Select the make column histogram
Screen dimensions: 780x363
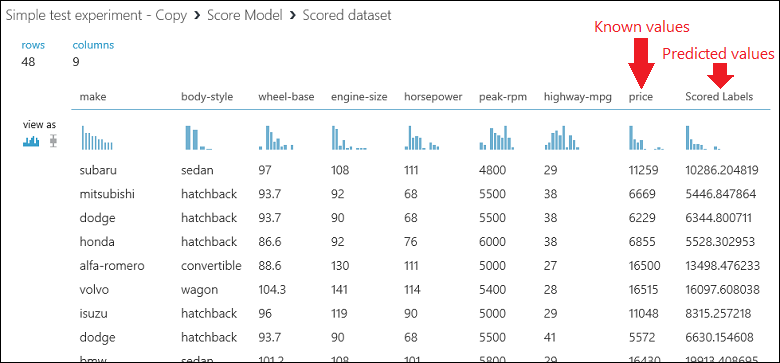(98, 138)
